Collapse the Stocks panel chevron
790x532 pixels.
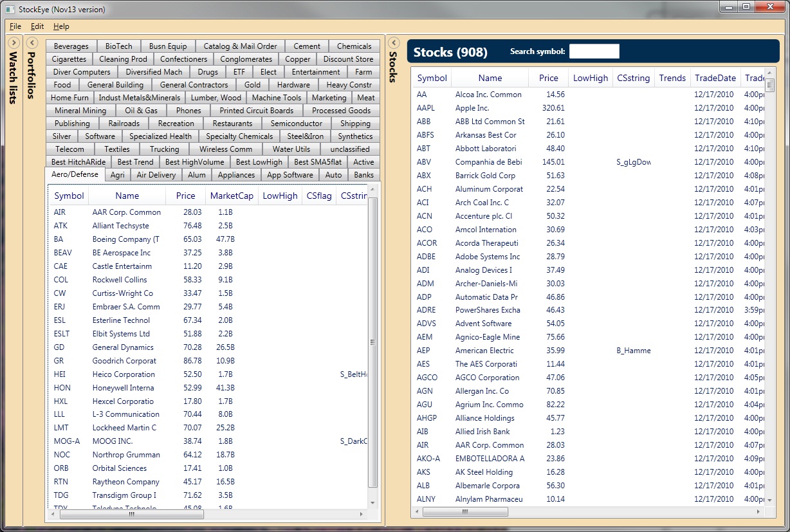point(394,42)
